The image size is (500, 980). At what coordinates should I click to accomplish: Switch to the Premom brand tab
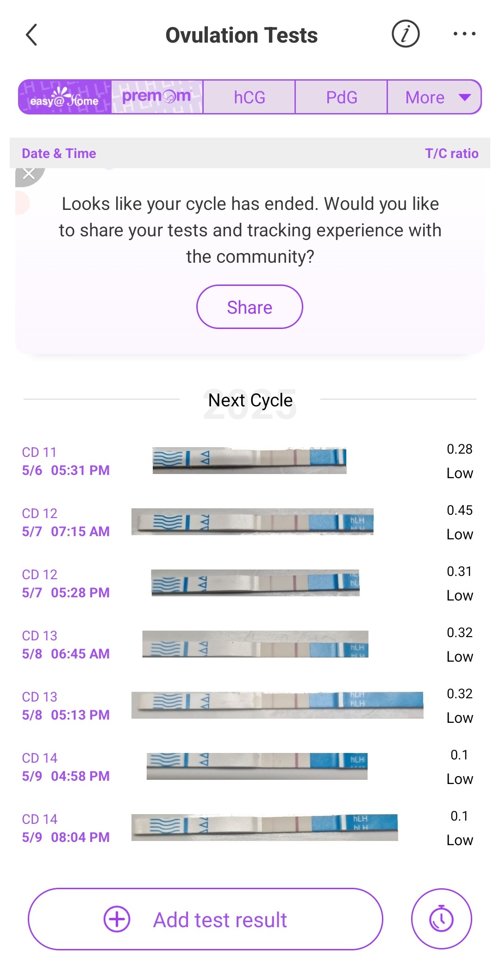pos(156,97)
